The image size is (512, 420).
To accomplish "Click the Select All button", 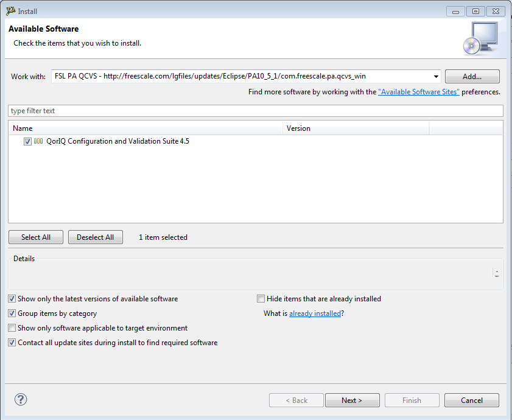I will tap(36, 237).
